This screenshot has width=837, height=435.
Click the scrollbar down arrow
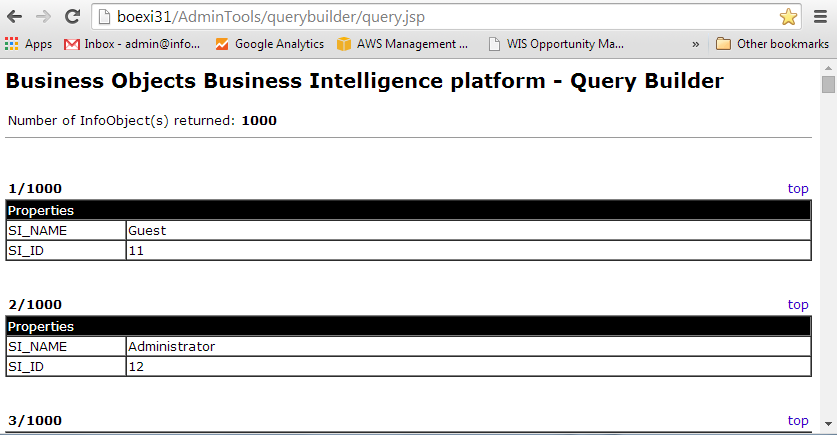click(828, 424)
